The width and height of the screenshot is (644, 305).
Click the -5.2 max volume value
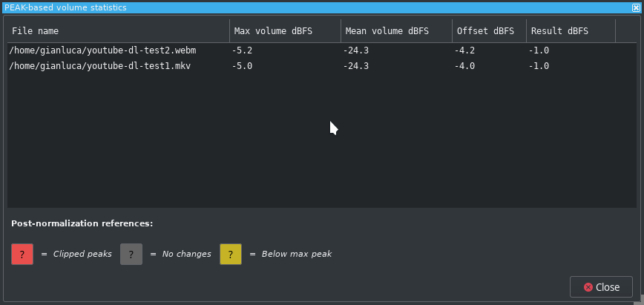point(242,50)
